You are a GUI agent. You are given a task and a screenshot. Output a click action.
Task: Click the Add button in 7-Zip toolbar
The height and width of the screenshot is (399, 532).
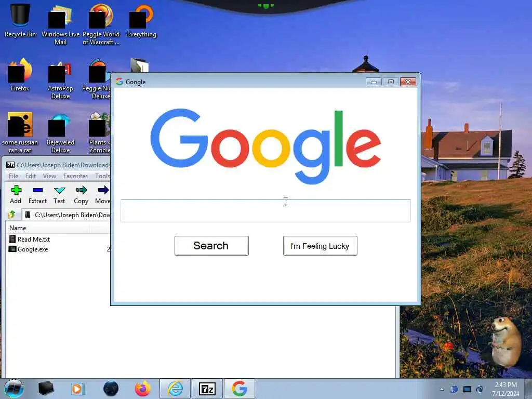point(16,194)
